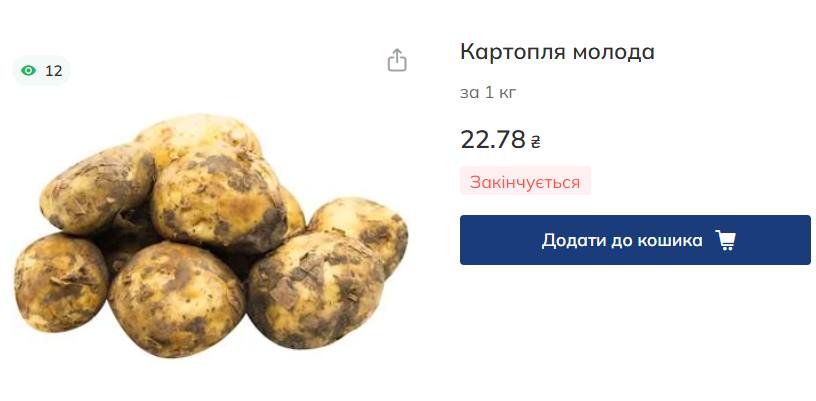Click the view count number 12
The height and width of the screenshot is (401, 816).
(x=54, y=71)
